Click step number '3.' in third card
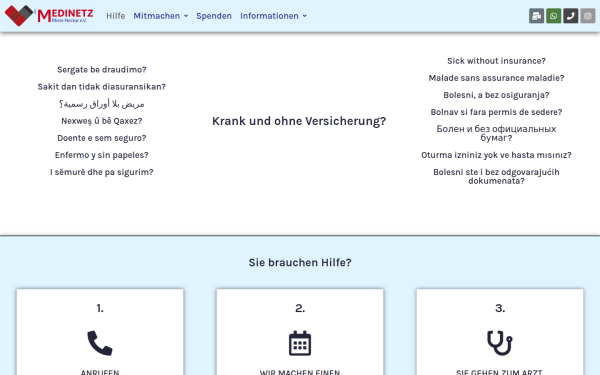Screen dimensions: 600x375 tap(500, 308)
